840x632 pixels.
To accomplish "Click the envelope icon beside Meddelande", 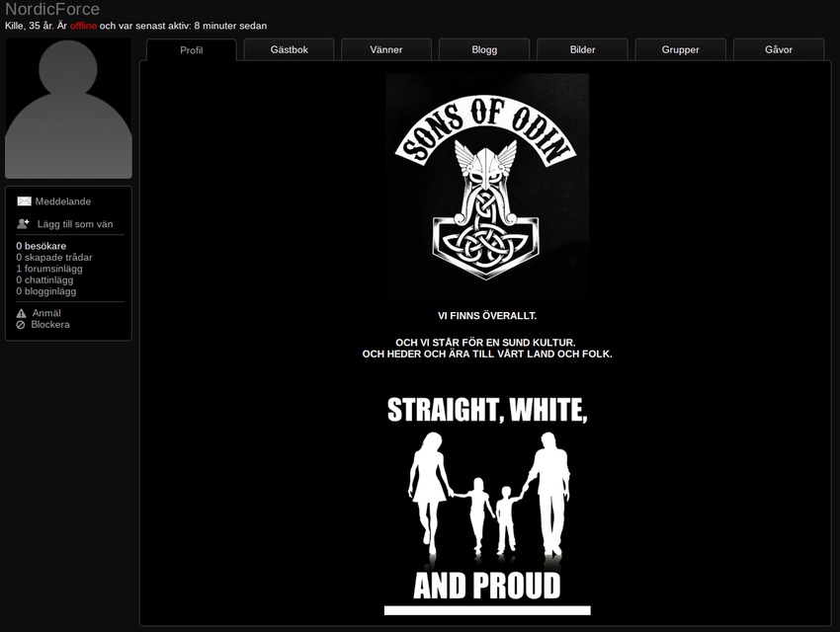I will (24, 201).
